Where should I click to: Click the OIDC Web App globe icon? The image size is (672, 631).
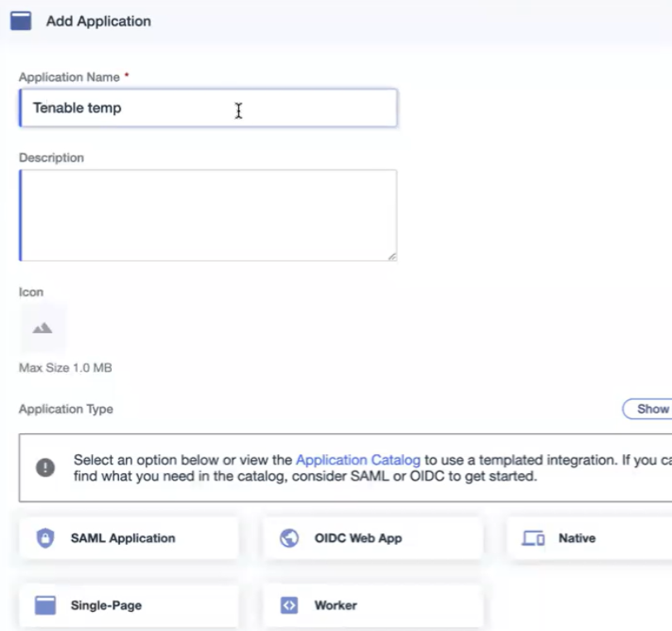(289, 538)
